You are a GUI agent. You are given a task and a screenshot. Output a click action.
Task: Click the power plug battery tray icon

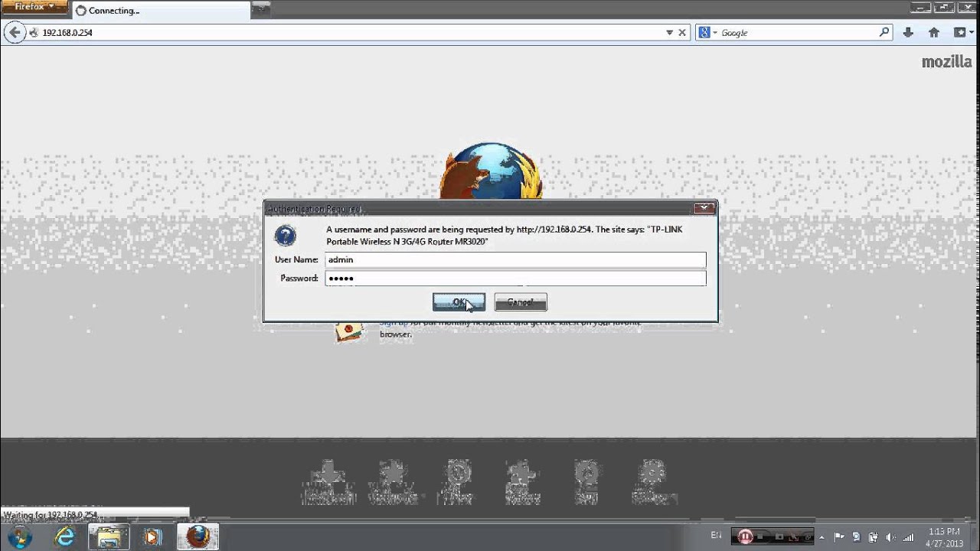[x=873, y=537]
